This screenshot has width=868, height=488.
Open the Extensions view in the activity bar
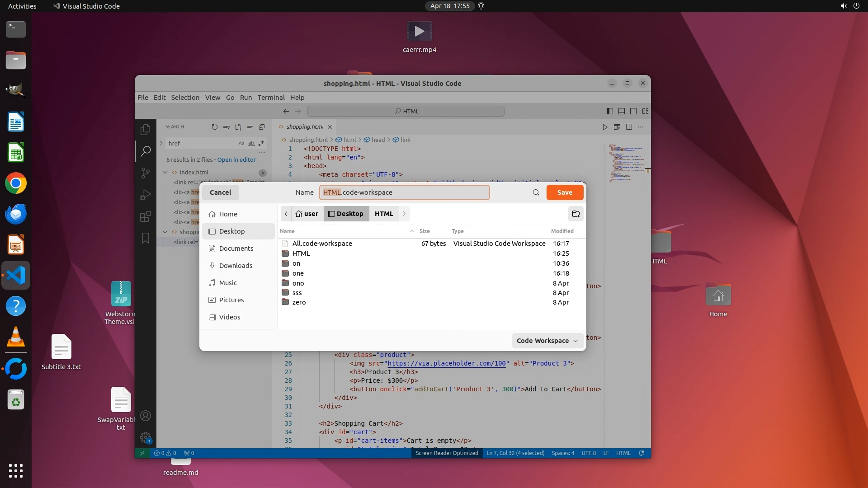pyautogui.click(x=145, y=216)
